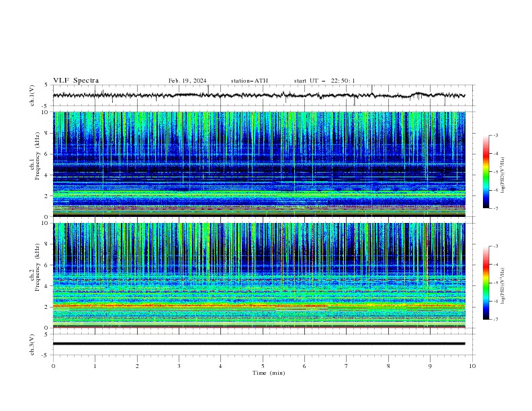Select the "Time (min)" axis label
This screenshot has height=411, width=532.
[x=269, y=373]
